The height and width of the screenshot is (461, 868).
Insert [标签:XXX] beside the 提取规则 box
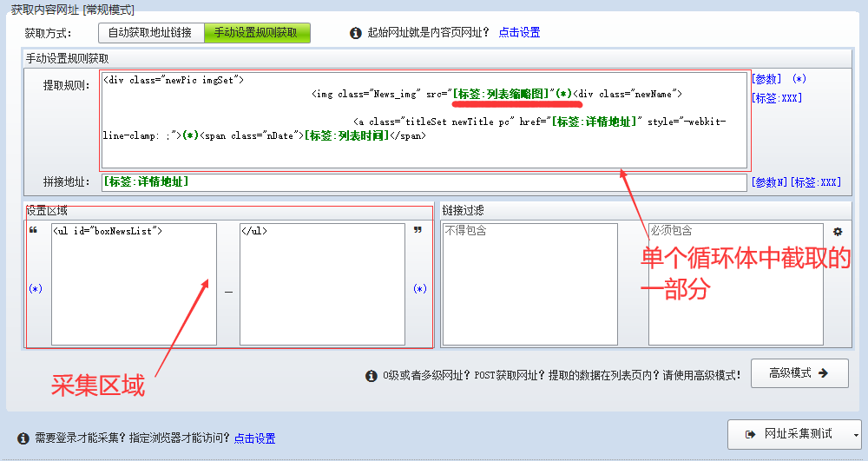[778, 98]
